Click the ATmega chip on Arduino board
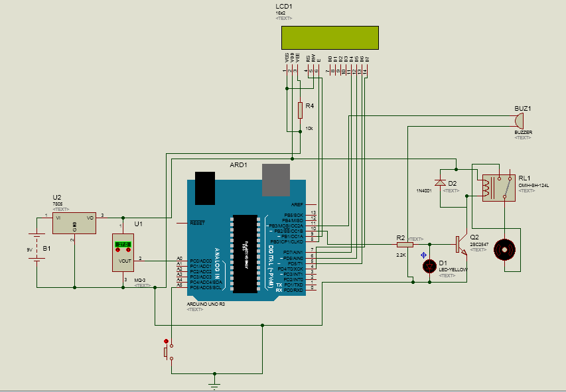The width and height of the screenshot is (566, 392). (x=245, y=254)
